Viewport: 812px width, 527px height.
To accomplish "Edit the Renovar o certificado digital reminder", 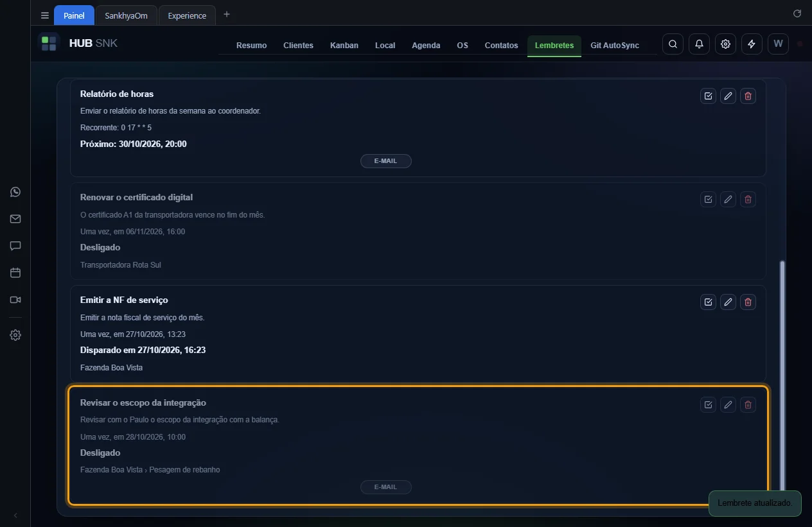I will tap(728, 199).
